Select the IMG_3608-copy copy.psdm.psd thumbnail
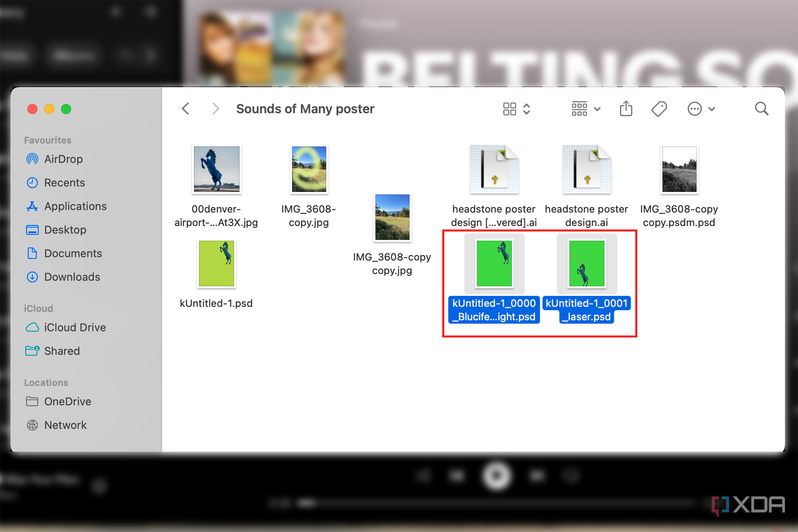Screen dimensions: 798x532 pos(679,169)
